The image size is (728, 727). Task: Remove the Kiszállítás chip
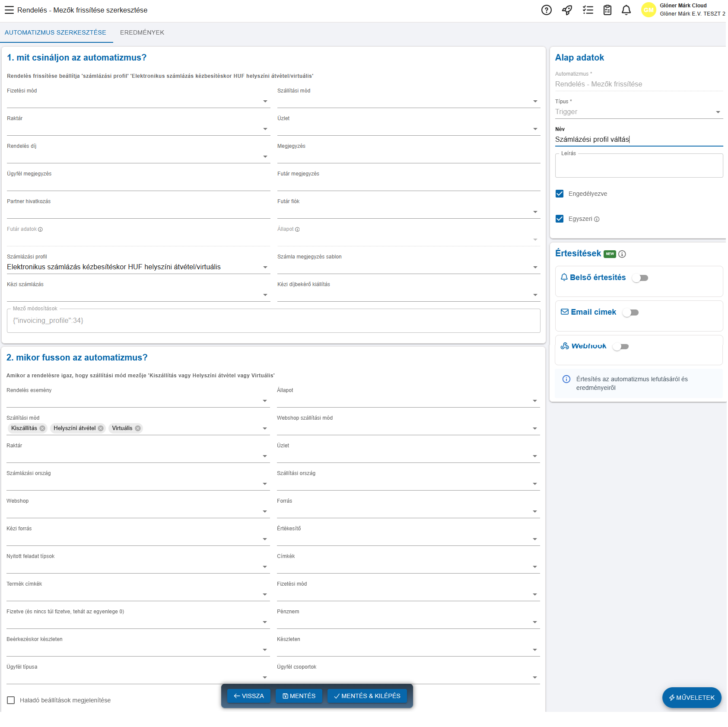click(42, 428)
